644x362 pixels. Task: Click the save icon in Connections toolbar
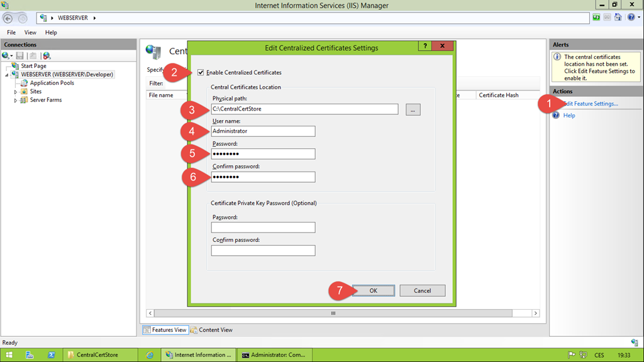point(19,56)
